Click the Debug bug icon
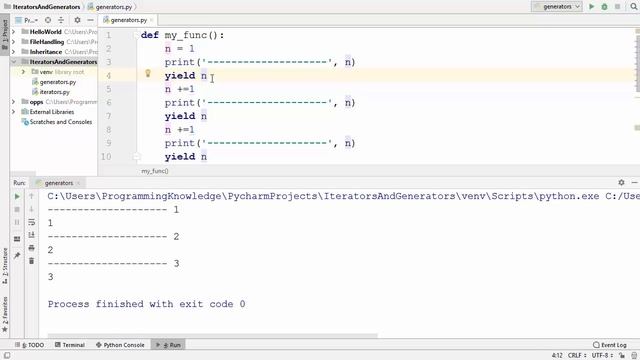This screenshot has height=360, width=640. (x=604, y=7)
